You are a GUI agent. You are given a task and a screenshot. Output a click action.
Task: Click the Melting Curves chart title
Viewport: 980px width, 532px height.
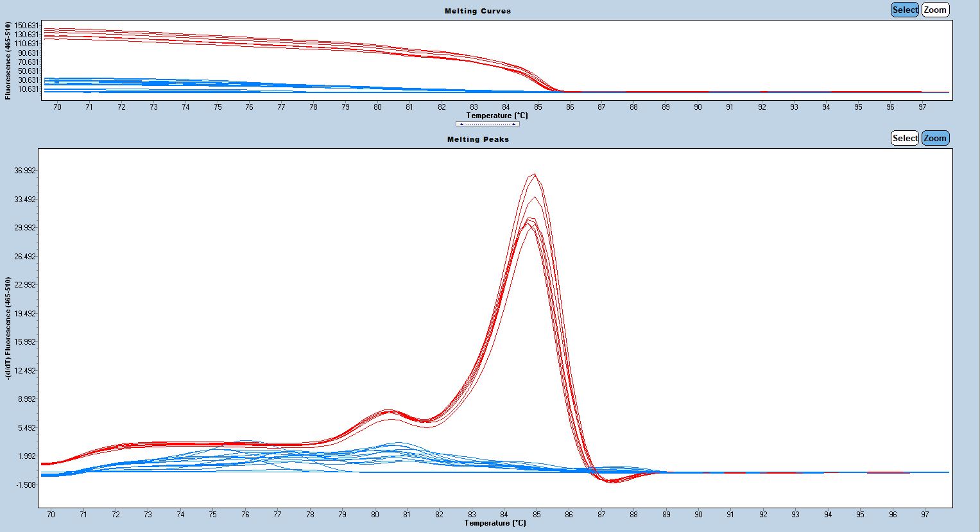click(477, 11)
